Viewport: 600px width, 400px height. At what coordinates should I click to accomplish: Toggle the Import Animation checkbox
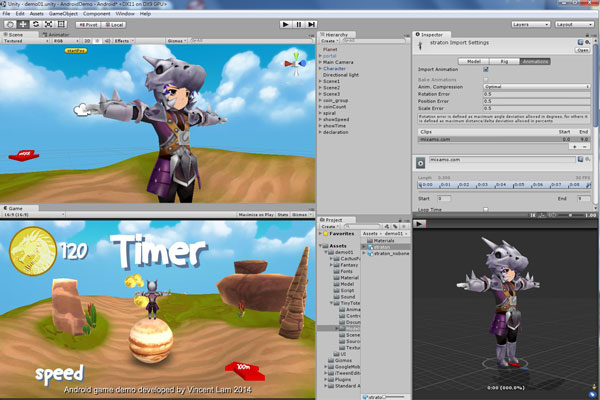pyautogui.click(x=486, y=69)
